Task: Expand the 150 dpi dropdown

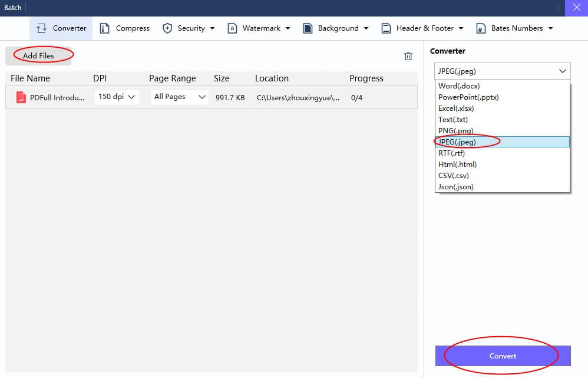Action: (x=116, y=97)
